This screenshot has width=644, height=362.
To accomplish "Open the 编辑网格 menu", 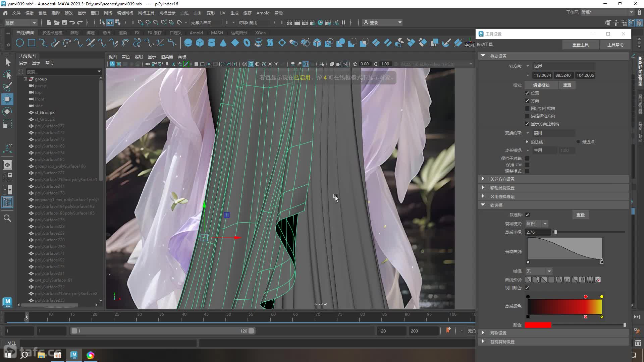I will tap(125, 13).
